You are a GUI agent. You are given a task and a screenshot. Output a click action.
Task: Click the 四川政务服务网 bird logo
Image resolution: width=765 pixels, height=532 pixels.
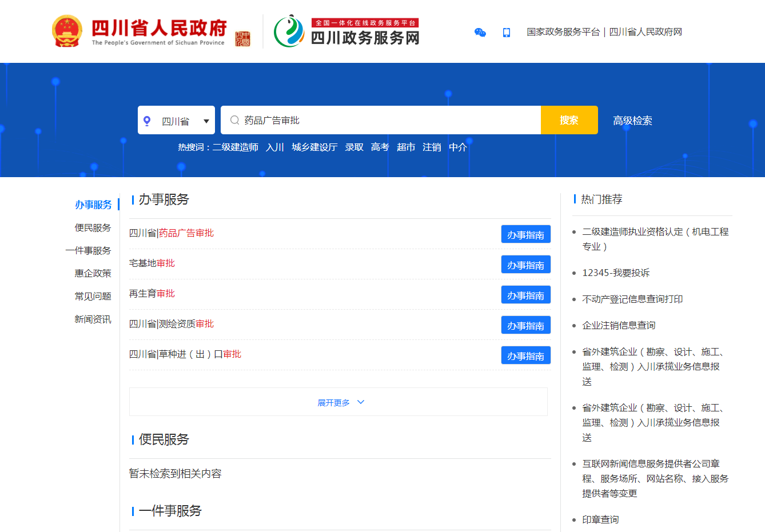tap(289, 31)
